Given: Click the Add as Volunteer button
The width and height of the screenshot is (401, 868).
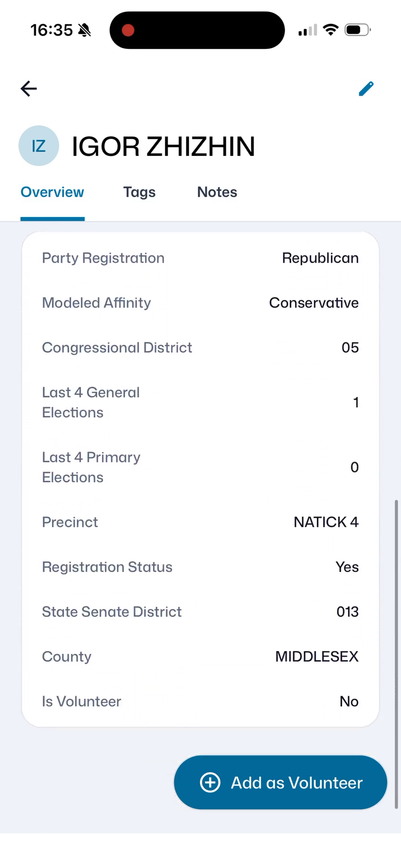Looking at the screenshot, I should tap(281, 783).
